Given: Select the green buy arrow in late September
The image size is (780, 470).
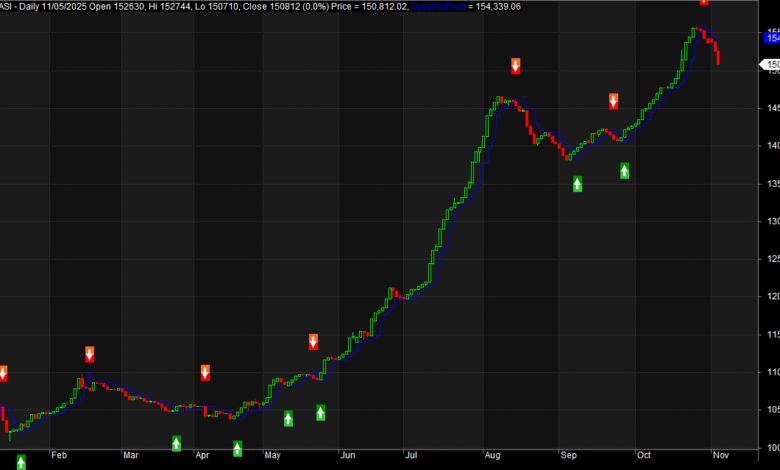Looking at the screenshot, I should pos(624,171).
